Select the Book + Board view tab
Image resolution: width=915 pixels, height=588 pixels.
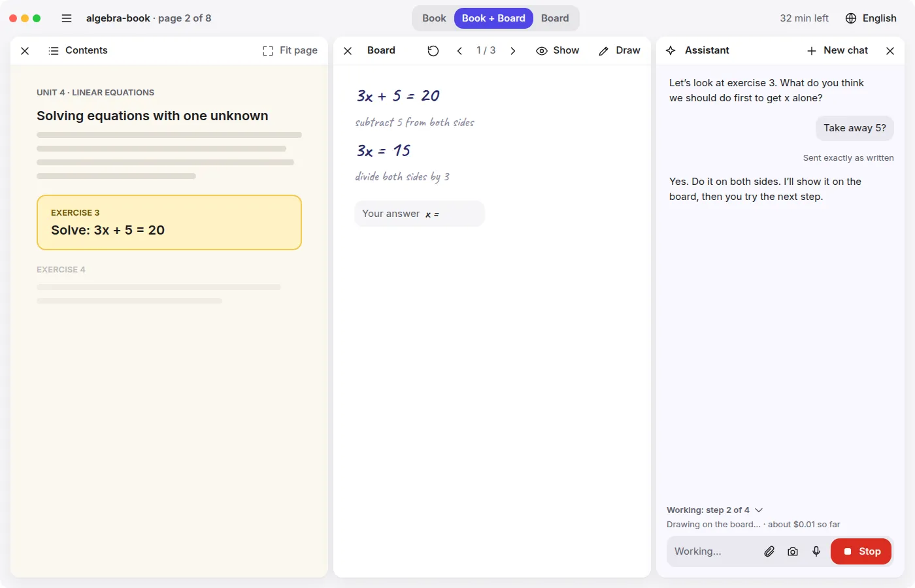pos(493,18)
